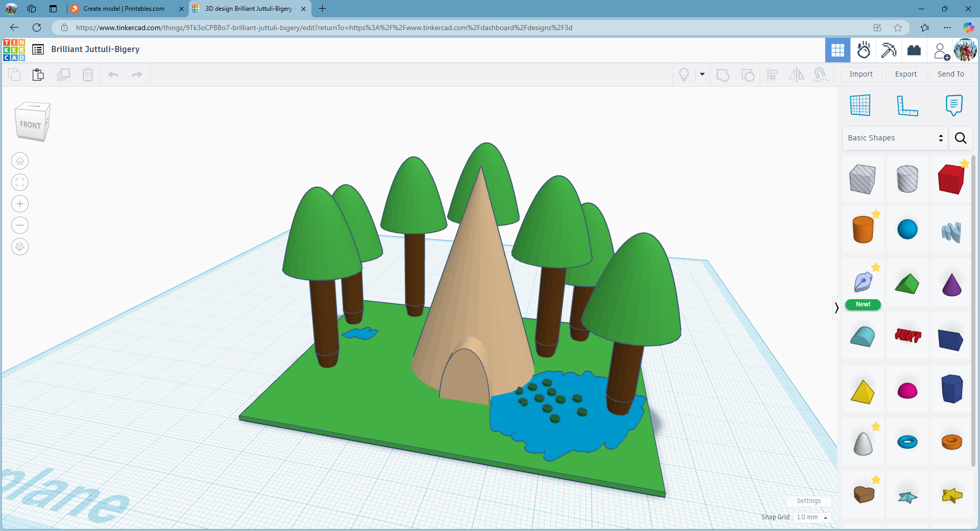Click the FRONT face of view cube

pyautogui.click(x=30, y=125)
